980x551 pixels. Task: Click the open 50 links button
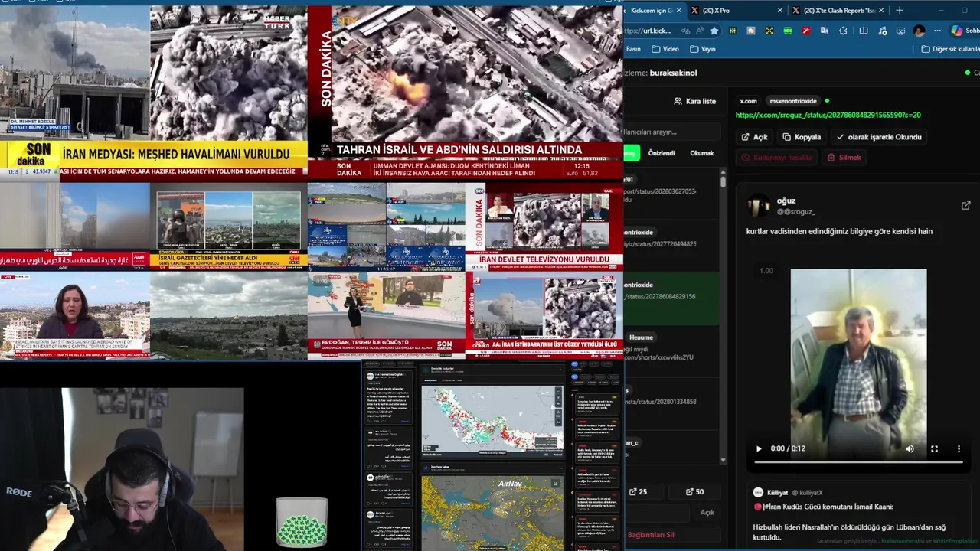[694, 492]
